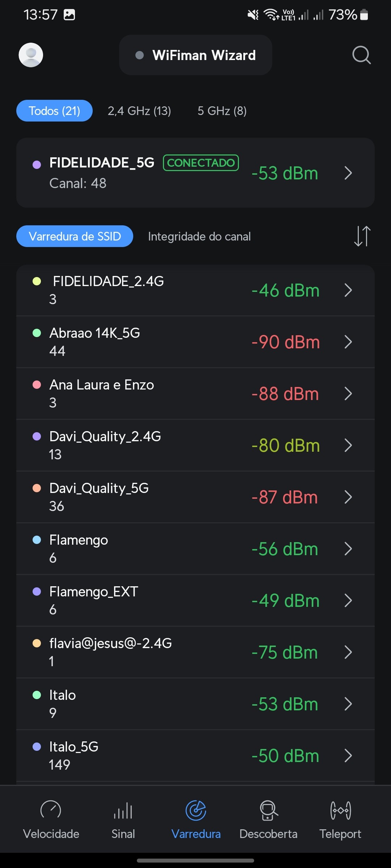
Task: Expand connected FIDELIDADE_5G details chevron
Action: tap(348, 173)
